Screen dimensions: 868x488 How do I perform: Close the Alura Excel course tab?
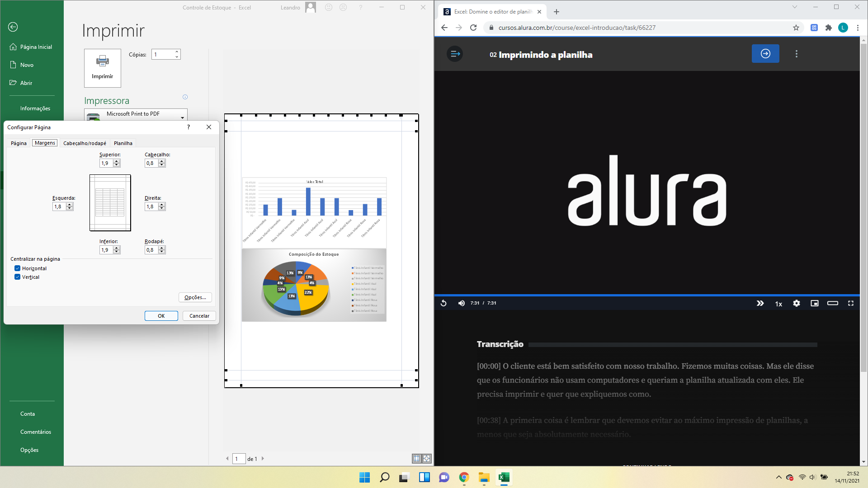point(539,12)
